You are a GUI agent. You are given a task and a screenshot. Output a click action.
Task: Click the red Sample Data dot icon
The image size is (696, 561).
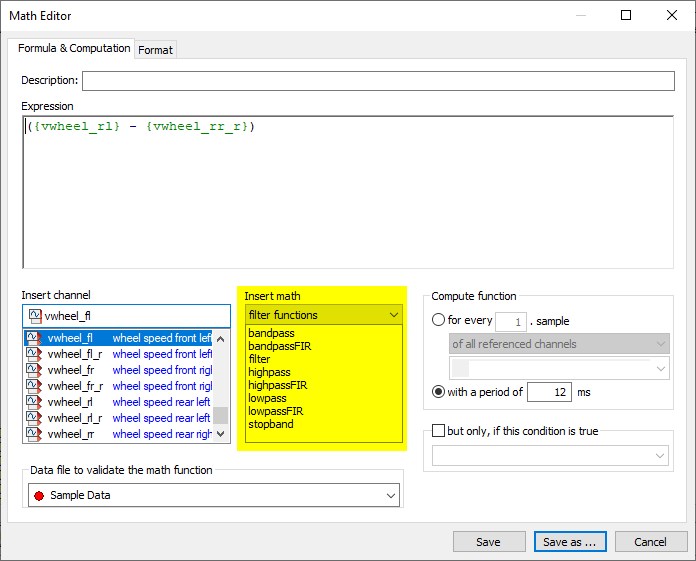[x=39, y=496]
